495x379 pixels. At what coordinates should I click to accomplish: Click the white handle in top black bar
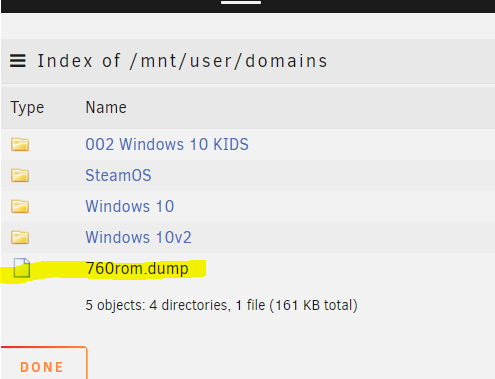[x=241, y=2]
